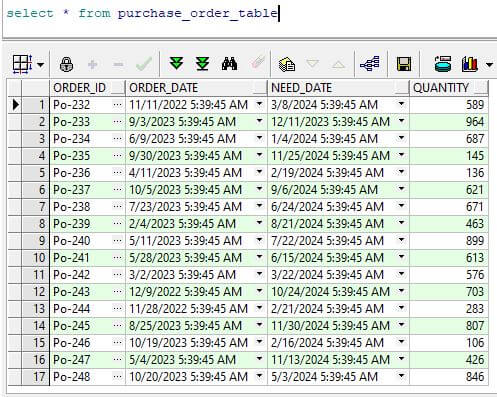Sort by NEED_DATE column header
This screenshot has width=497, height=397.
click(338, 88)
